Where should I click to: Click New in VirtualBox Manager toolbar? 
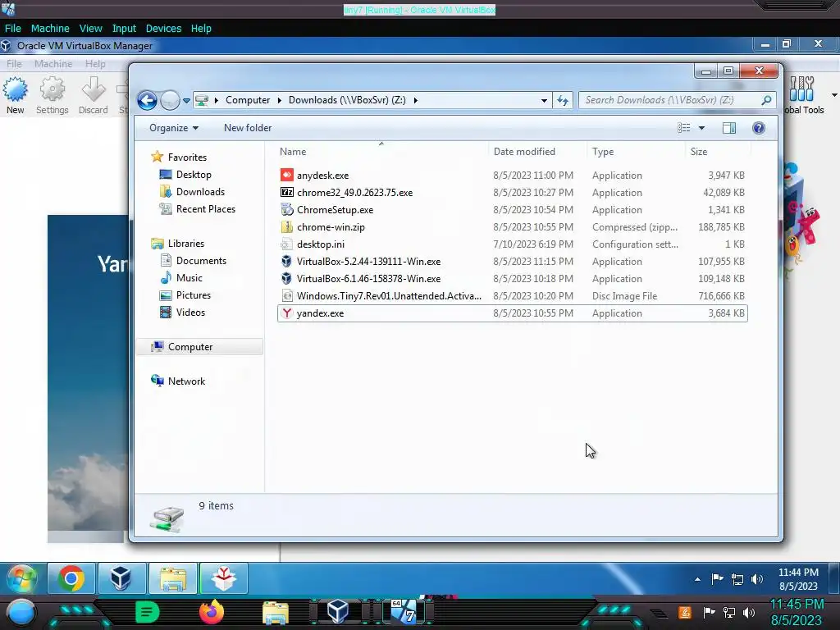pos(15,95)
